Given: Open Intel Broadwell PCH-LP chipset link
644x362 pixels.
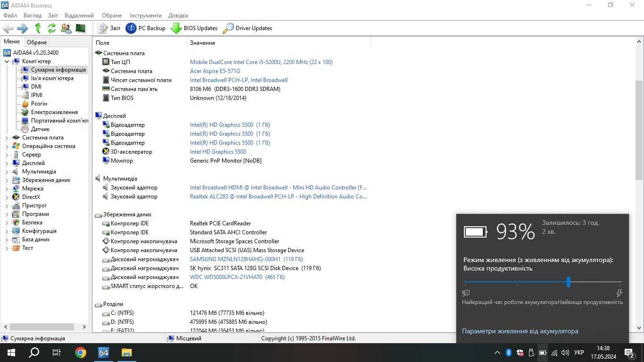Looking at the screenshot, I should point(239,80).
